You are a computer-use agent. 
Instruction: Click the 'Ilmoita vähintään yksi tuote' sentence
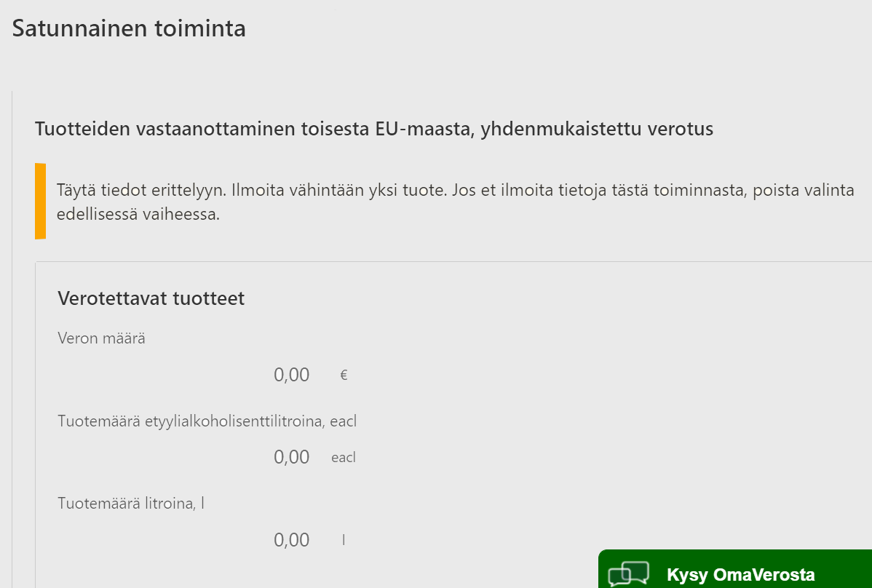point(337,191)
